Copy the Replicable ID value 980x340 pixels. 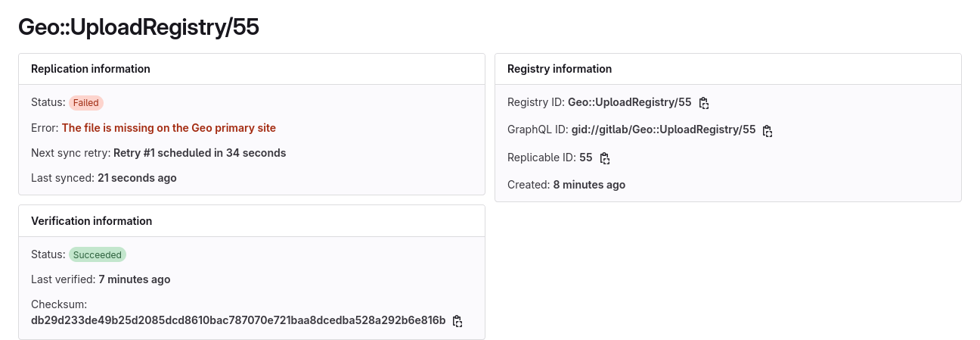click(x=604, y=158)
